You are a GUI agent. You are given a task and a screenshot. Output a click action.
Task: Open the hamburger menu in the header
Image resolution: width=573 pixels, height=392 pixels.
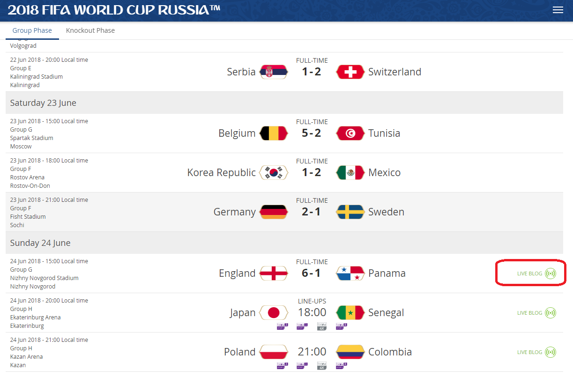[x=558, y=10]
